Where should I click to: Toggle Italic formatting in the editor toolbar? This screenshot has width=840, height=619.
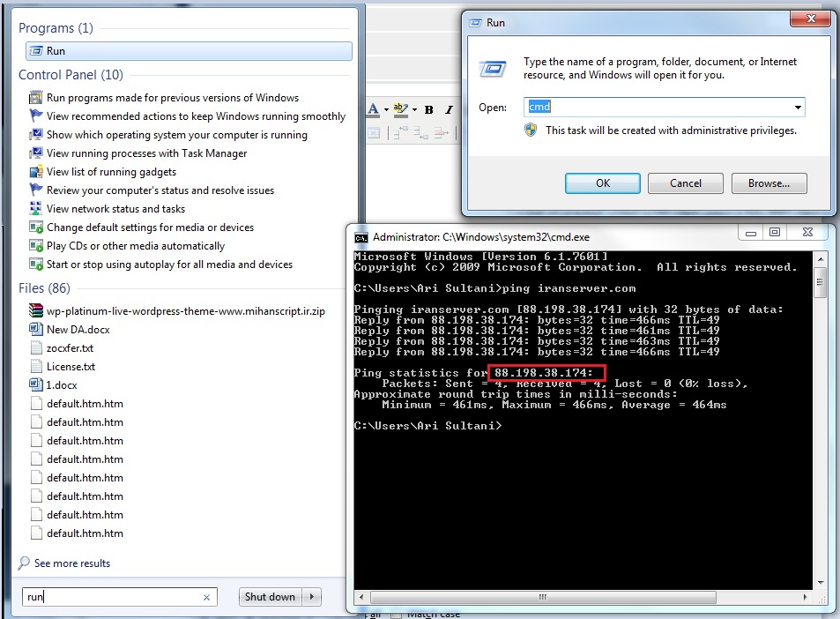click(x=449, y=110)
